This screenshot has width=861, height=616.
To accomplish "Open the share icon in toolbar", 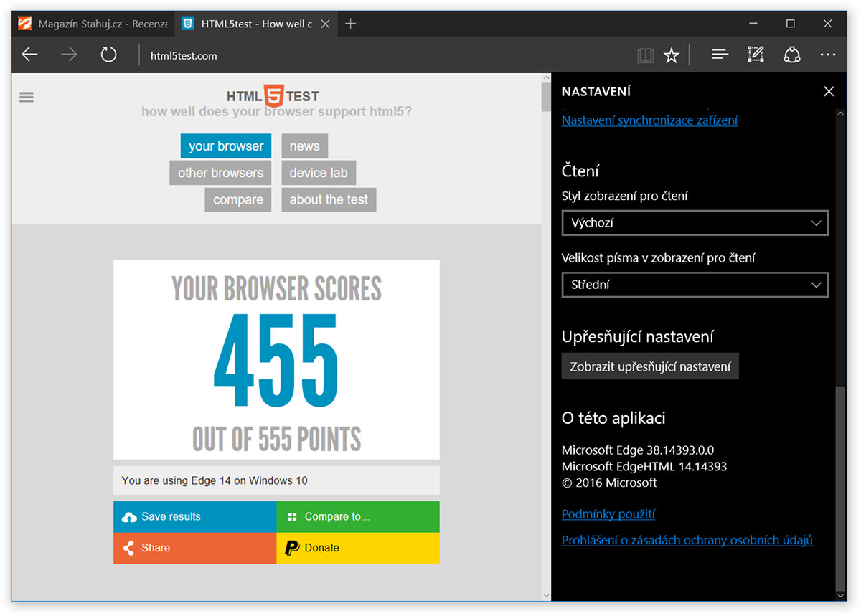I will click(792, 55).
